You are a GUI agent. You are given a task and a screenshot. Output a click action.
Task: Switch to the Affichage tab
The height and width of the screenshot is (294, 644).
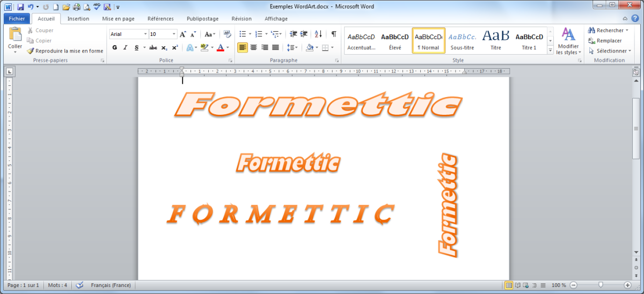[276, 19]
